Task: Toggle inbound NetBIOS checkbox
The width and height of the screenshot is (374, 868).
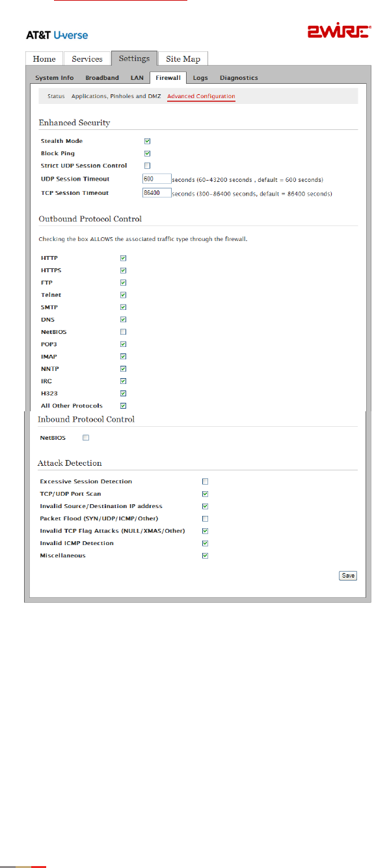Action: coord(85,438)
